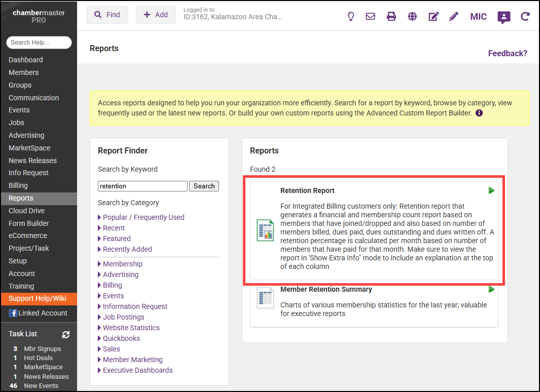Run Retention Report with green play arrow

click(x=491, y=190)
